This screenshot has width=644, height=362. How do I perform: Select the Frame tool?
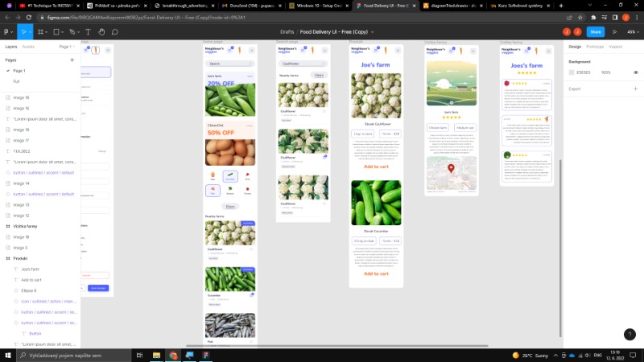pyautogui.click(x=40, y=31)
